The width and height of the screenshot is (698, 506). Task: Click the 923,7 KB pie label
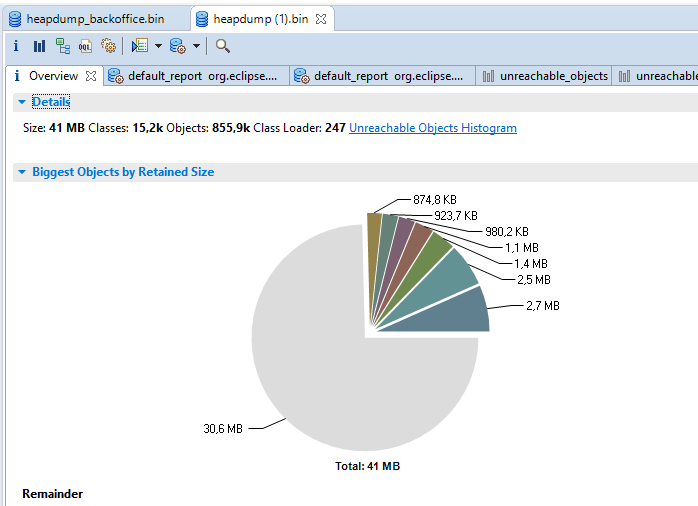pyautogui.click(x=456, y=216)
